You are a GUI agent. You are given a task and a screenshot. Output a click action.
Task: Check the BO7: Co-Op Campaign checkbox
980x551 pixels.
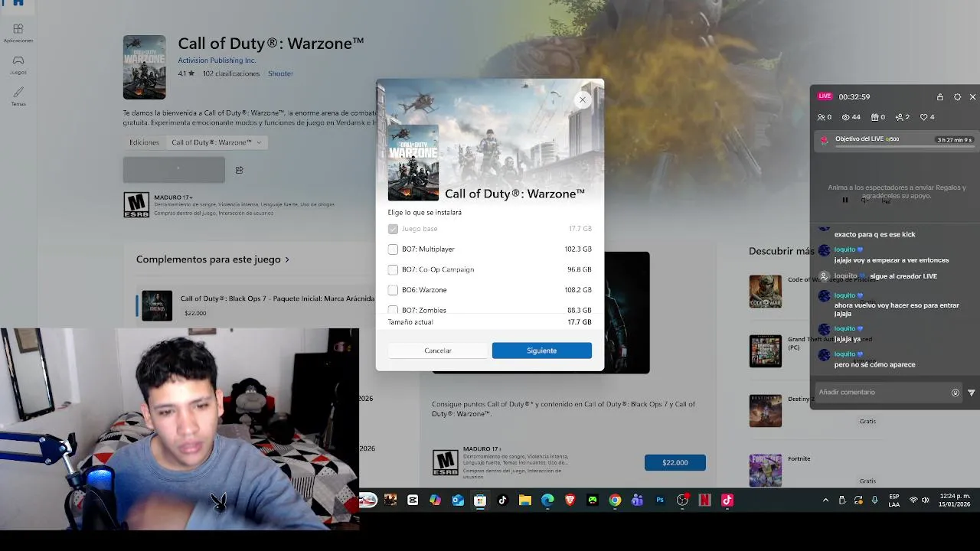[x=393, y=270]
